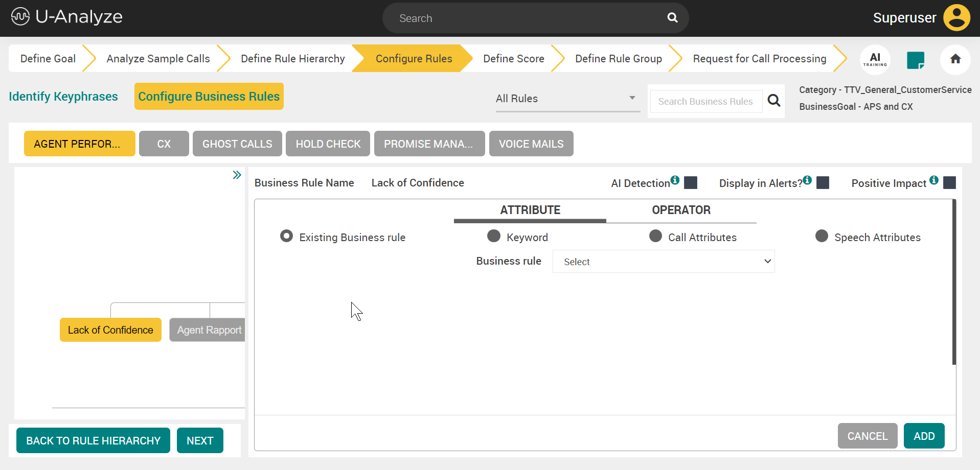Image resolution: width=980 pixels, height=470 pixels.
Task: Click the business rules search magnifier
Action: click(774, 101)
